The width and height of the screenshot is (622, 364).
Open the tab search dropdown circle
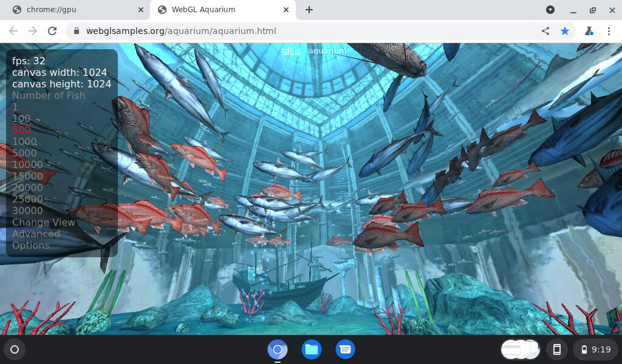pyautogui.click(x=550, y=10)
